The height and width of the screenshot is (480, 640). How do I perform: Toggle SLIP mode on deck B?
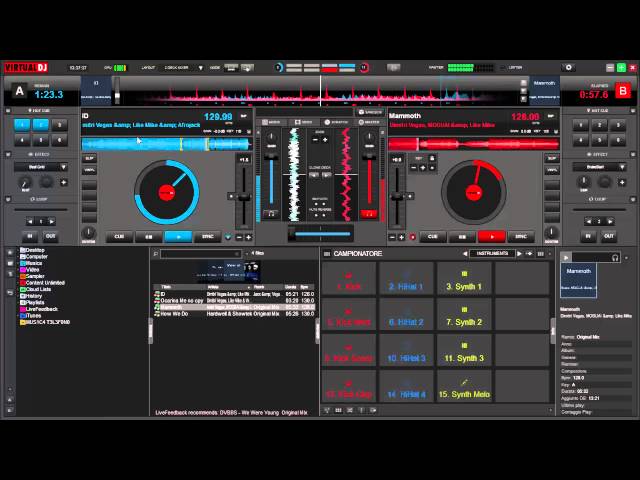[552, 158]
